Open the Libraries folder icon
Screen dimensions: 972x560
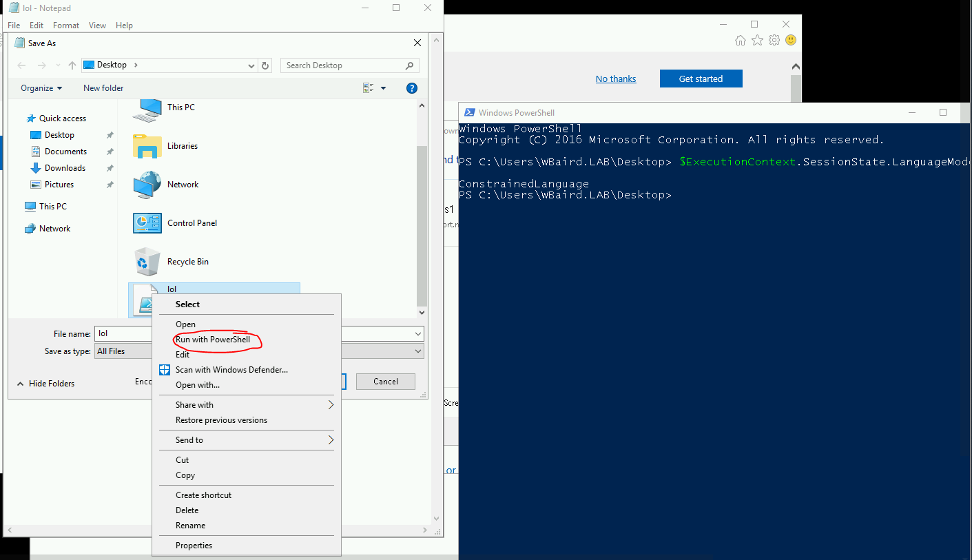click(x=147, y=146)
